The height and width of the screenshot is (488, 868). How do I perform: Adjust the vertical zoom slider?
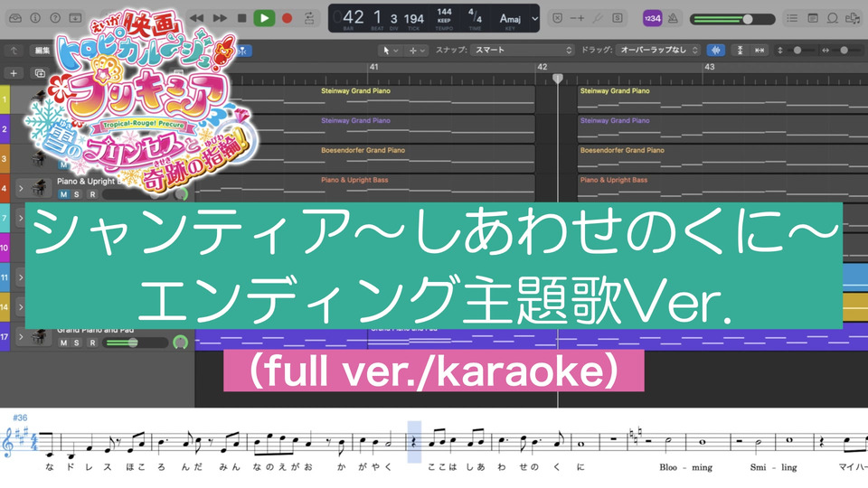[797, 51]
